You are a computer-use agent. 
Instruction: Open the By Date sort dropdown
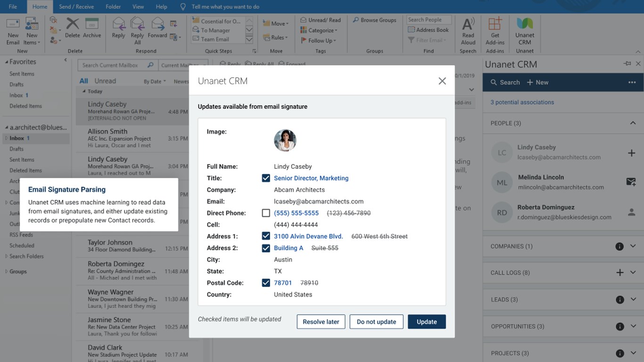click(x=155, y=82)
